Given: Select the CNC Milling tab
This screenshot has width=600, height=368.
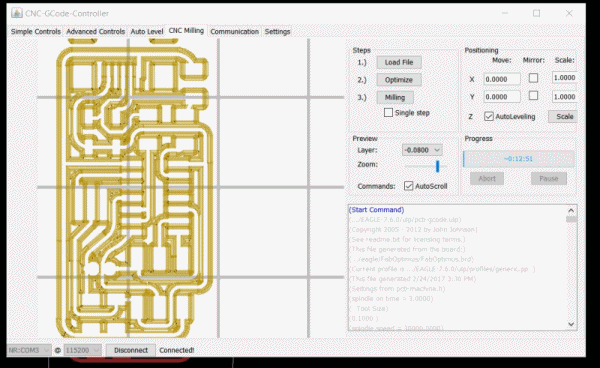Looking at the screenshot, I should 186,31.
